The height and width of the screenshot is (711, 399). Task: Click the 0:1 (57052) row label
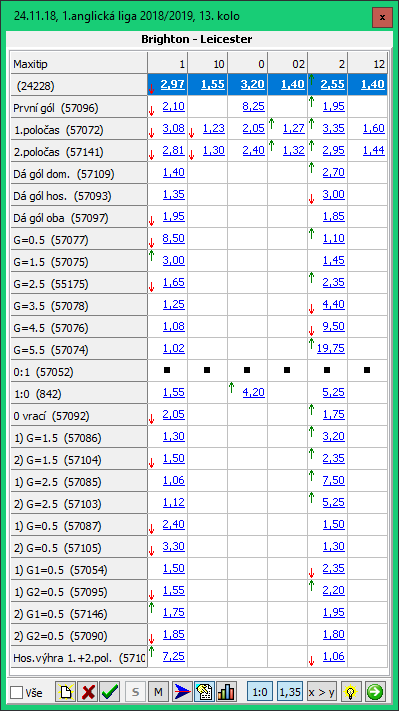pos(79,371)
